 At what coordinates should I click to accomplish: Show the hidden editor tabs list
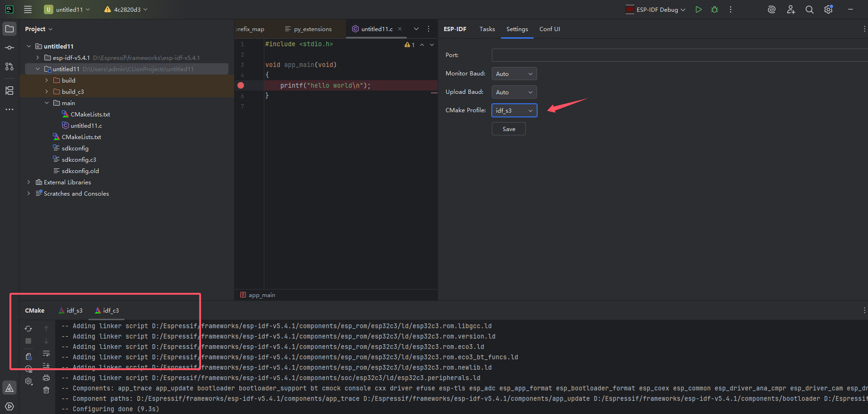pos(416,29)
